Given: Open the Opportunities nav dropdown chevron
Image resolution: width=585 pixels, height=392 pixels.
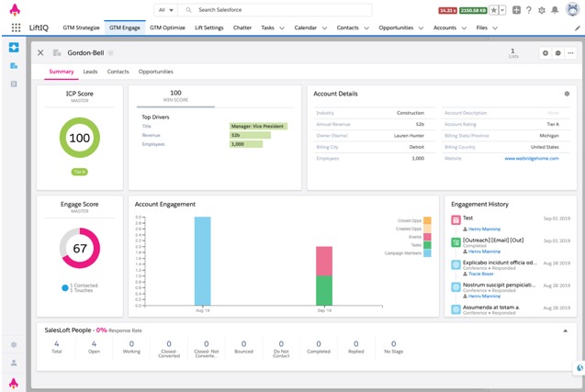Looking at the screenshot, I should pos(421,28).
